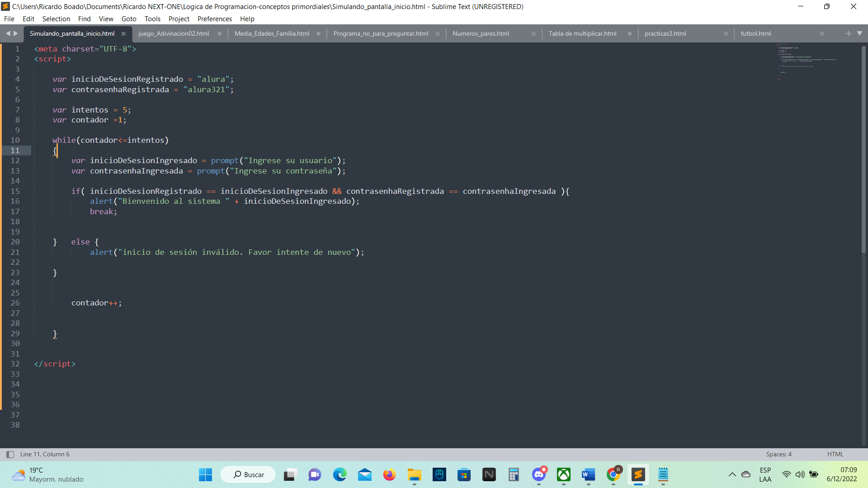The image size is (868, 488).
Task: Click the Buscar taskbar search box
Action: [248, 474]
